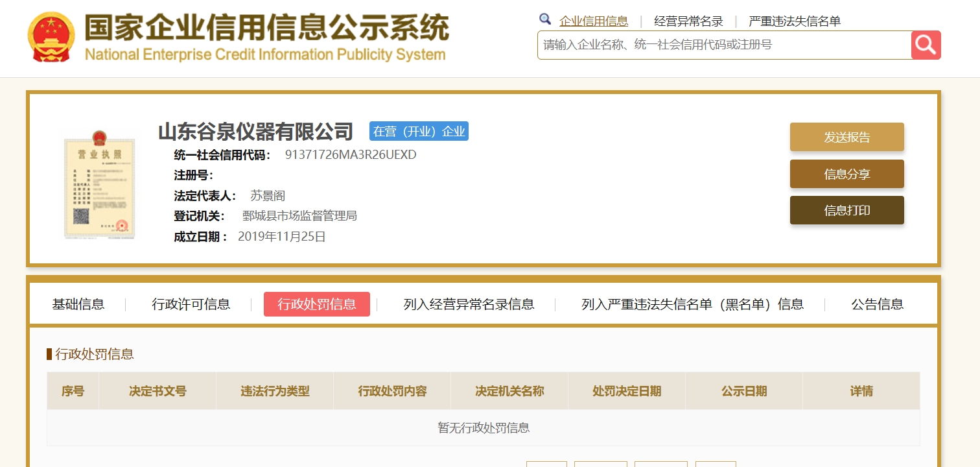This screenshot has width=980, height=467.
Task: Open the business license thumbnail image
Action: point(100,184)
